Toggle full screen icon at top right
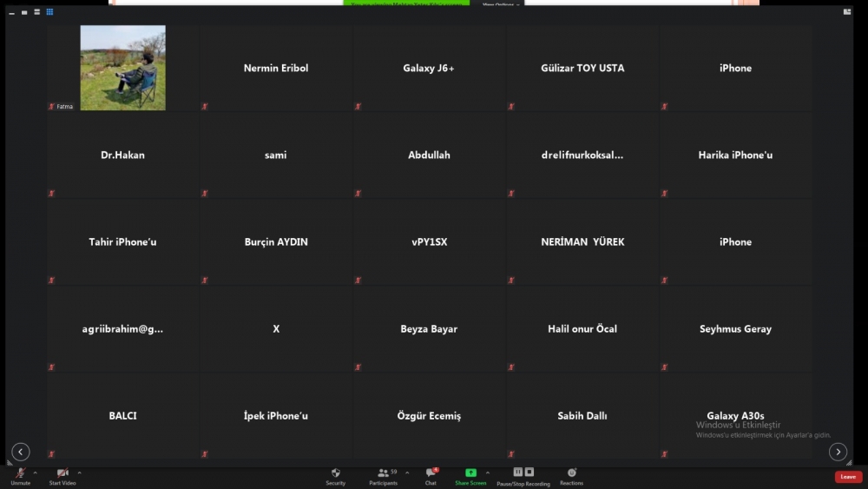The image size is (868, 489). tap(846, 11)
